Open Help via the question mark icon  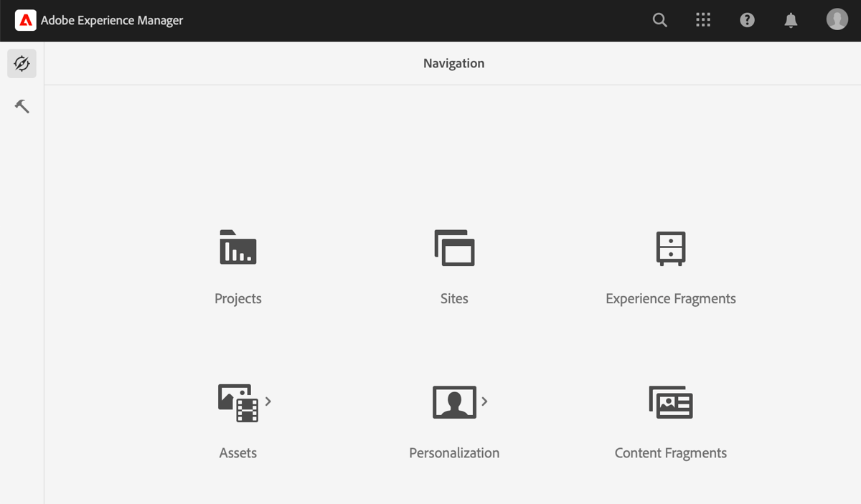pyautogui.click(x=747, y=20)
